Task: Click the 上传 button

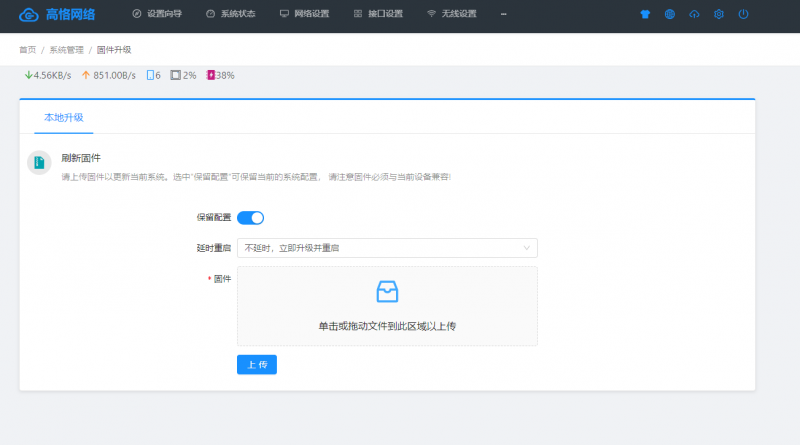Action: tap(257, 365)
